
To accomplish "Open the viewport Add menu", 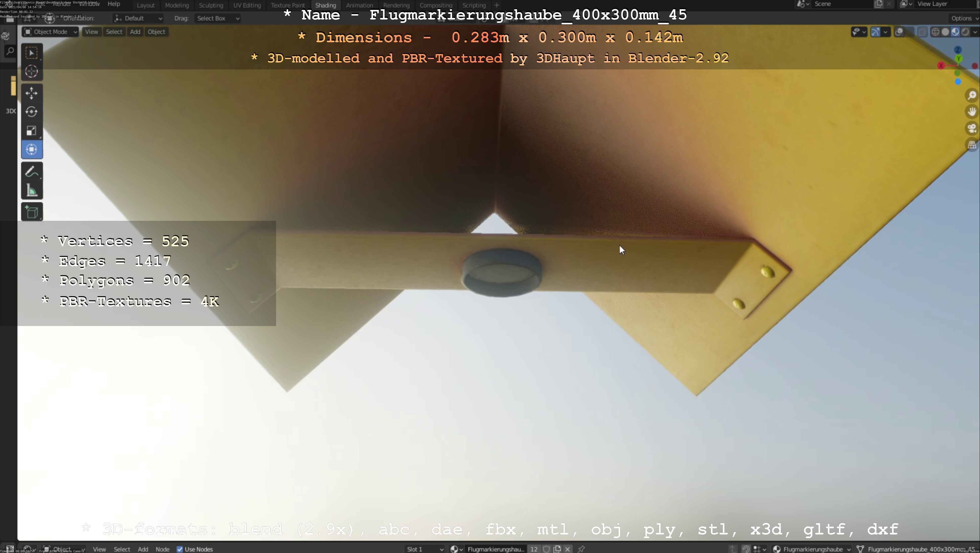I will pos(135,32).
